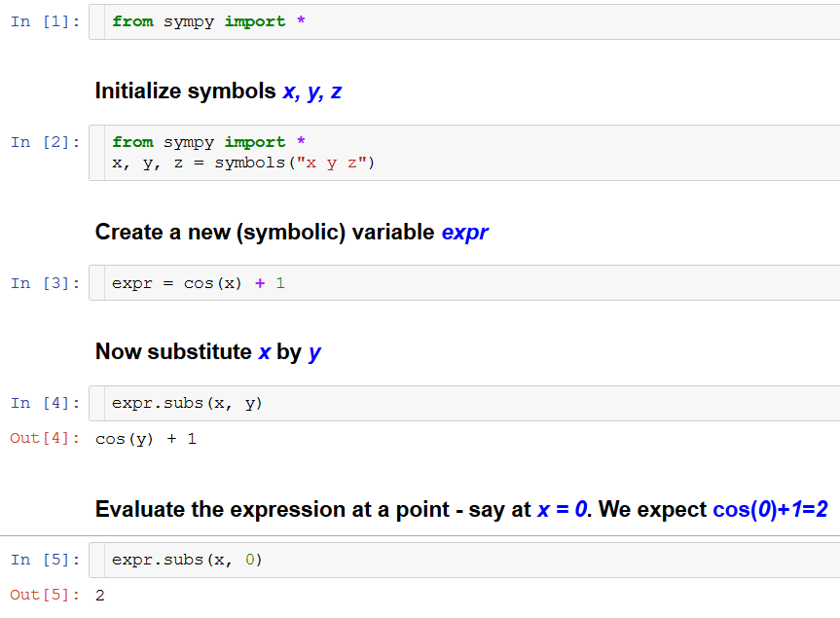Click the In [1] prompt label
Viewport: 840px width, 618px height.
(45, 21)
